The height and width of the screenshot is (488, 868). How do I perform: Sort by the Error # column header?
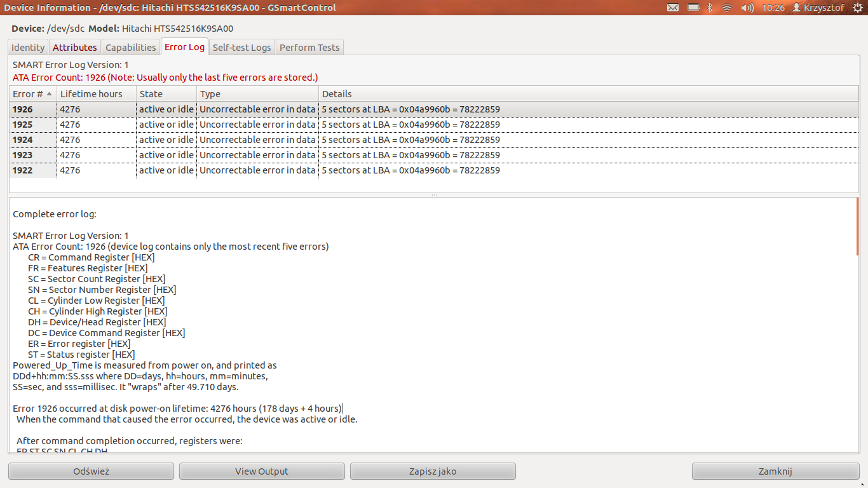coord(32,93)
